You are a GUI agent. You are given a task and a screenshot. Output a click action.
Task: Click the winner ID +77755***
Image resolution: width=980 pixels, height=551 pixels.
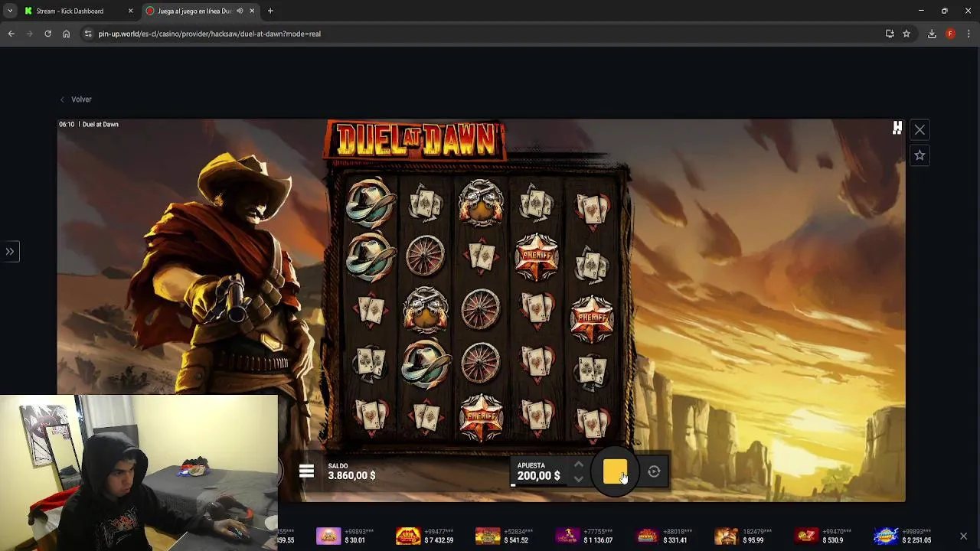click(x=598, y=531)
